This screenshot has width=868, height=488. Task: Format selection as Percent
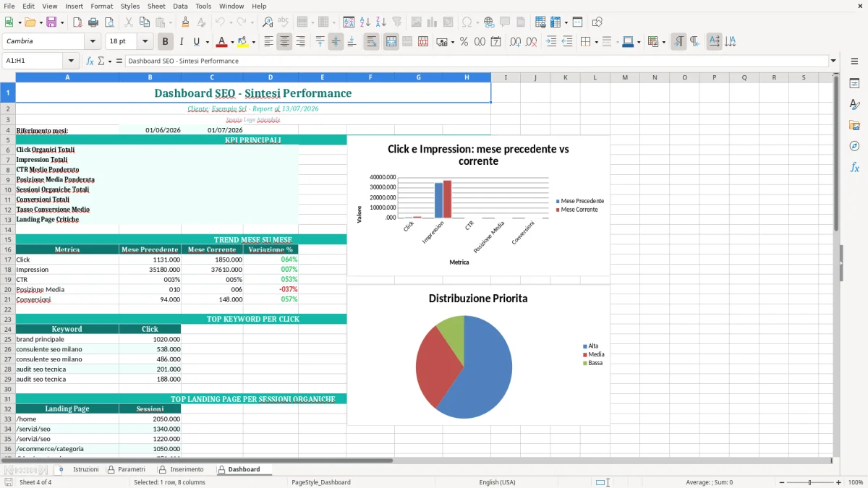(x=464, y=42)
